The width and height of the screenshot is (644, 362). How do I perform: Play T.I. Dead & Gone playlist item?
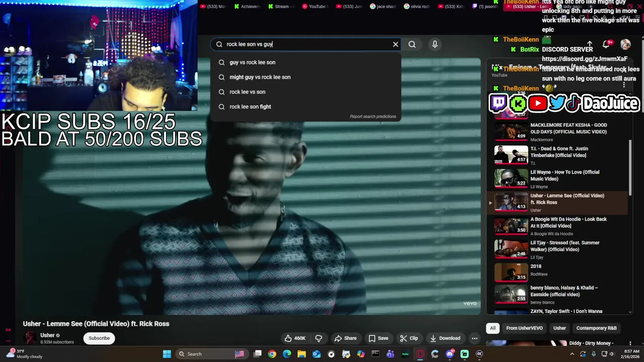[557, 155]
